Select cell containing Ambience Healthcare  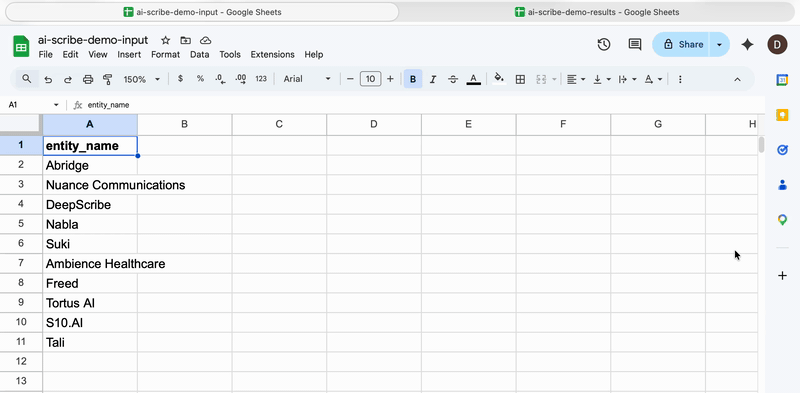90,264
